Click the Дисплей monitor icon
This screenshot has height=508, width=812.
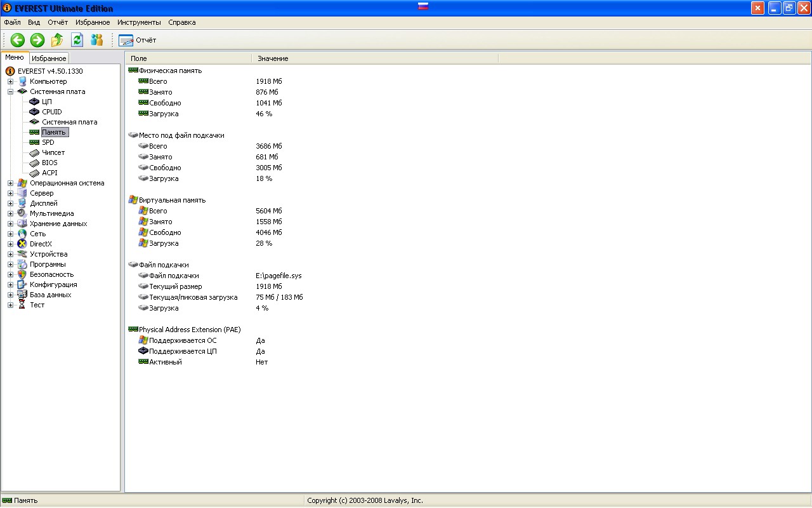(x=22, y=203)
